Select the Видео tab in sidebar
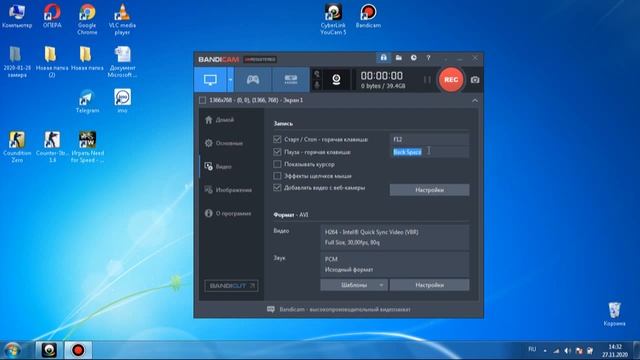Screen dimensions: 640x360 (x=219, y=167)
